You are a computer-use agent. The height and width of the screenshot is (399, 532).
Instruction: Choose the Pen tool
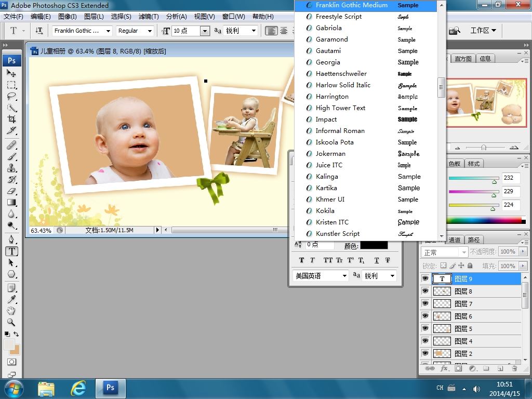[x=11, y=240]
